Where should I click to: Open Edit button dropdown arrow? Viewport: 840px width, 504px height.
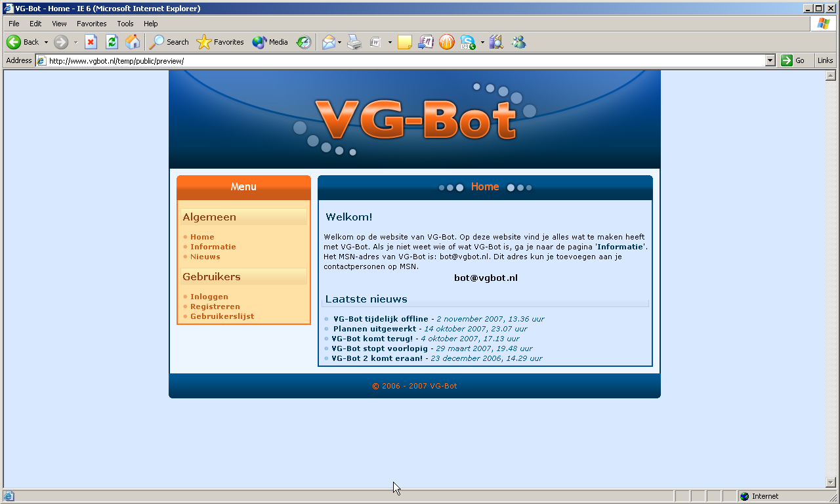tap(390, 42)
